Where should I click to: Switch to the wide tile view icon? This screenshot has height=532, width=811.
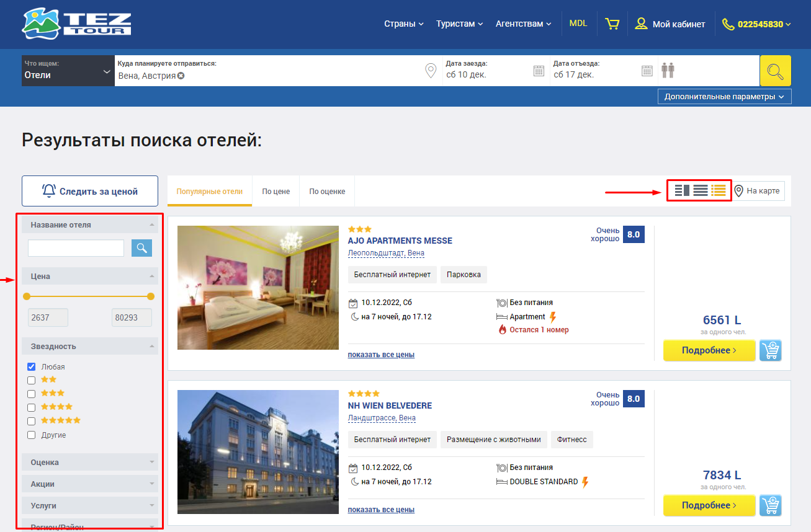tap(683, 190)
